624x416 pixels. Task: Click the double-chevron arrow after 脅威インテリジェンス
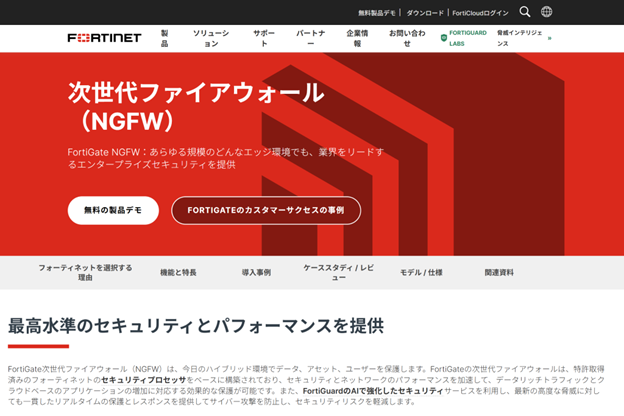(550, 38)
